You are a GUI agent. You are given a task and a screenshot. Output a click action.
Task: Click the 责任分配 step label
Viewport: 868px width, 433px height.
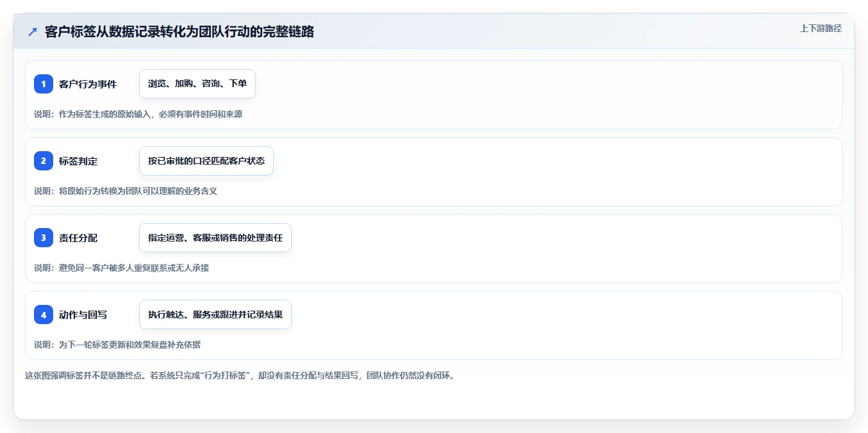(78, 238)
